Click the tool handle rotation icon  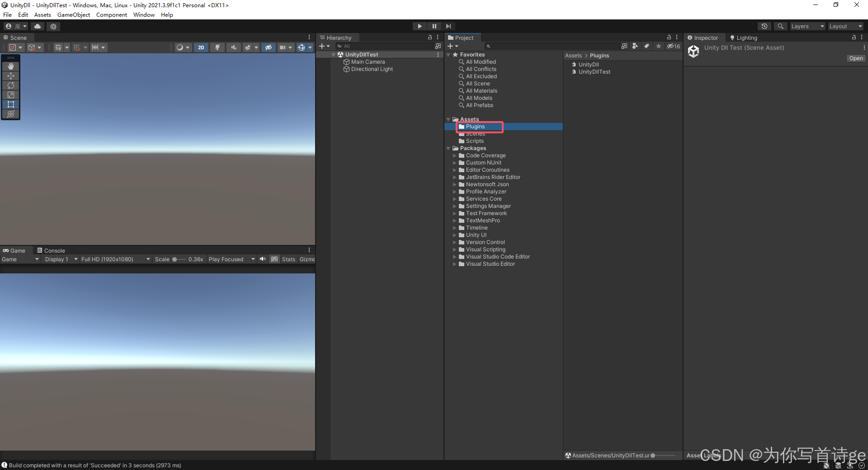[x=34, y=47]
